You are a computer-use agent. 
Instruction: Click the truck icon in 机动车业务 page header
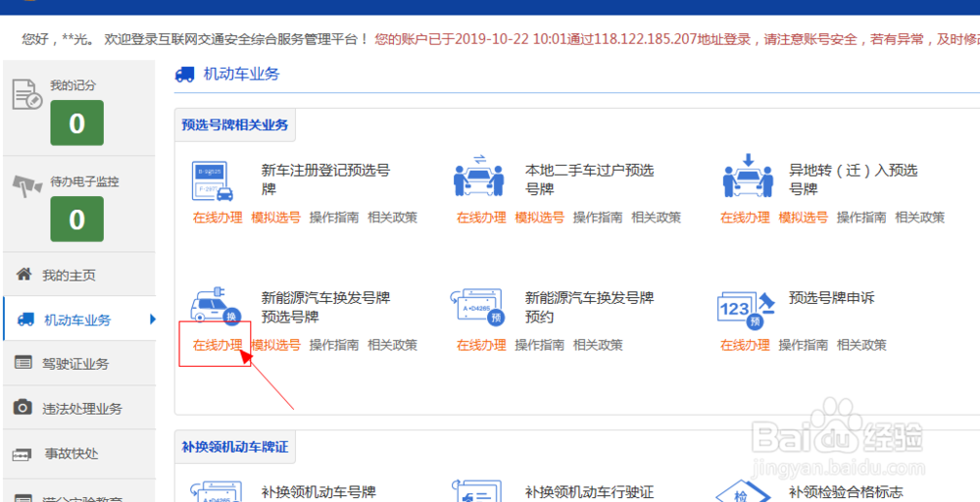(x=185, y=75)
